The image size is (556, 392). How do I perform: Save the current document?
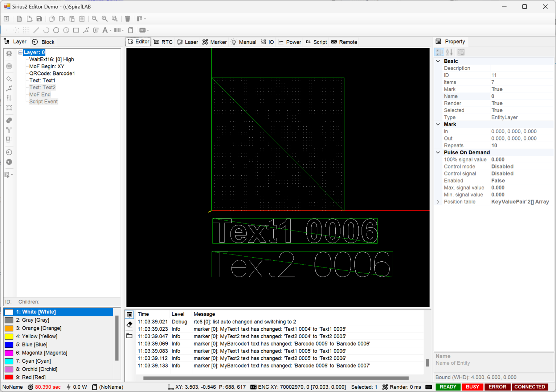tap(39, 19)
